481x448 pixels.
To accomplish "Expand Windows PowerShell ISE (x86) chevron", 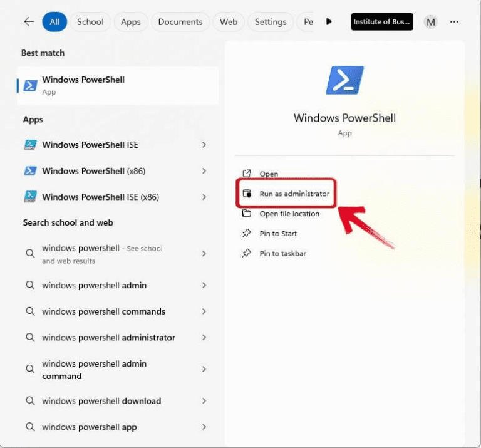I will click(x=204, y=197).
